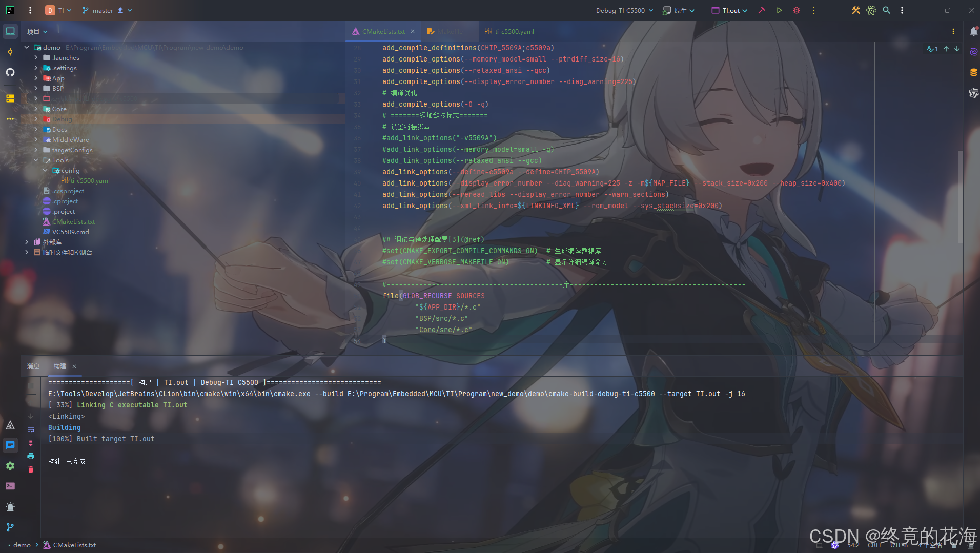980x553 pixels.
Task: Open the Problems tool window icon
Action: pos(10,507)
